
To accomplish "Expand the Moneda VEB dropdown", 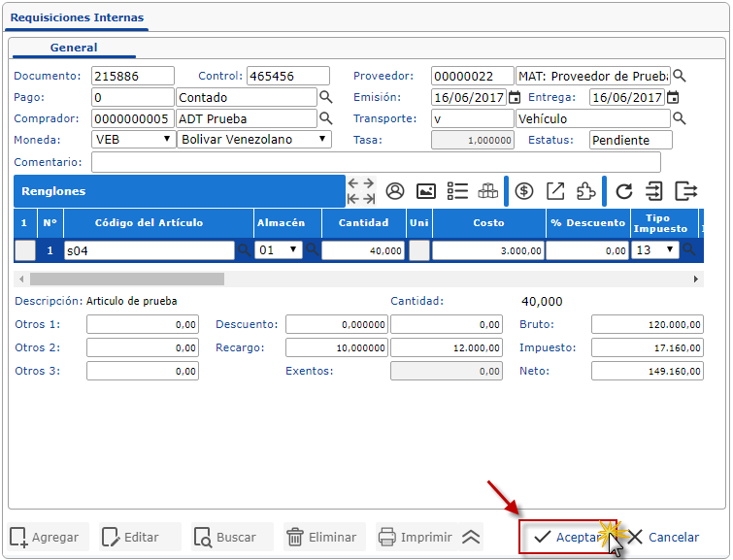I will (x=133, y=140).
